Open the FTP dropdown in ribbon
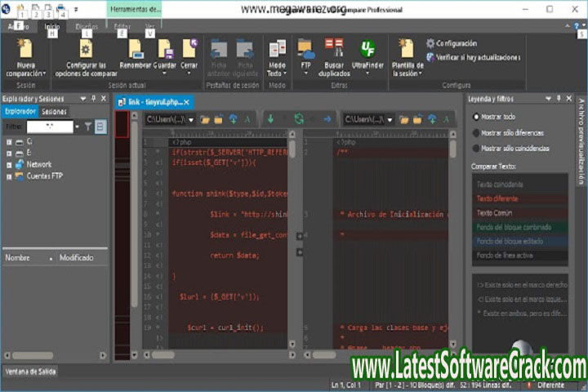This screenshot has width=588, height=392. (x=305, y=73)
